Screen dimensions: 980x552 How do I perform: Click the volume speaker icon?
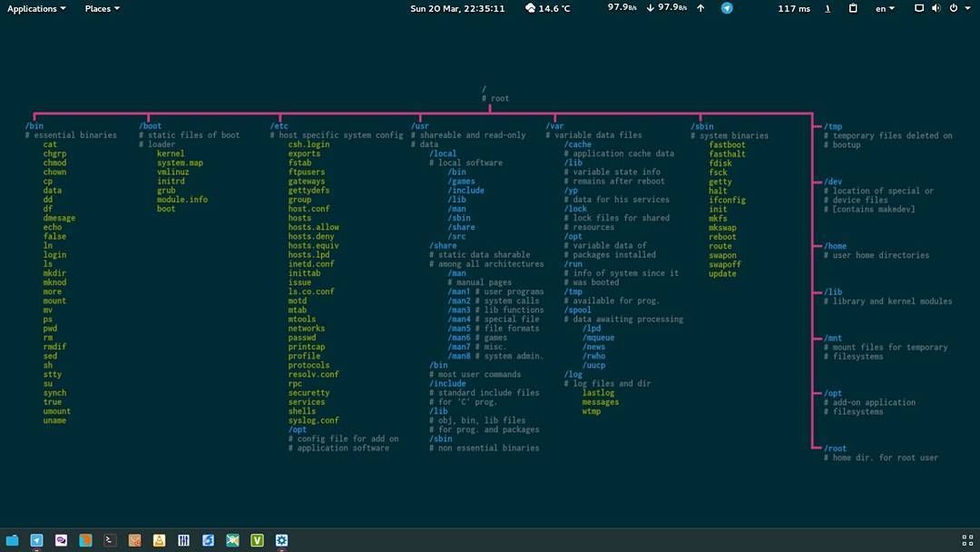coord(936,8)
